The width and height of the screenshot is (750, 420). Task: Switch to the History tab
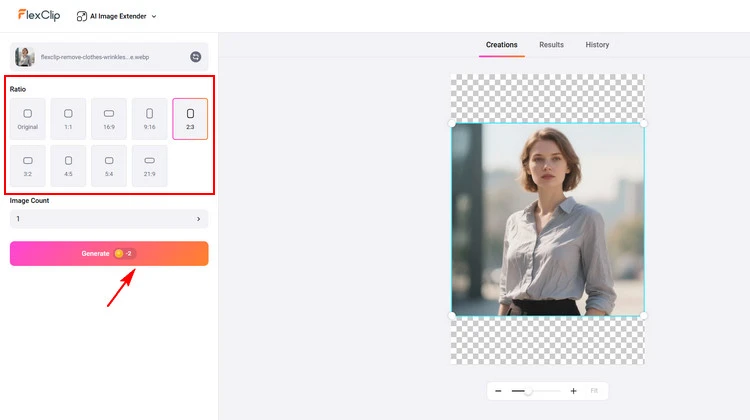pyautogui.click(x=597, y=44)
